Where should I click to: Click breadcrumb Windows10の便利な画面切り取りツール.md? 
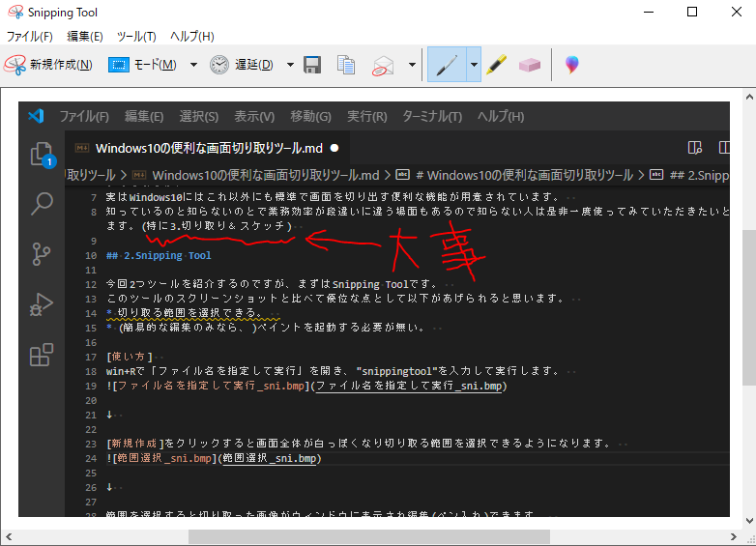point(266,176)
